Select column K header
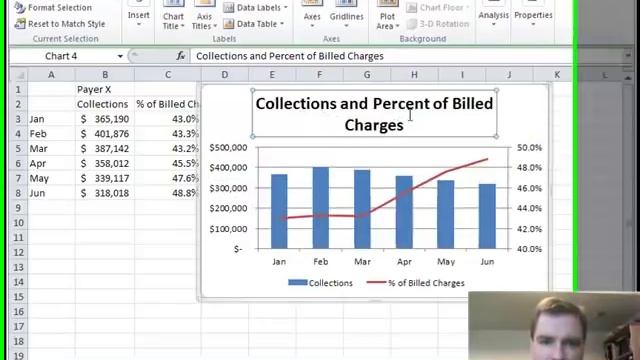Viewport: 640px width, 360px height. click(x=557, y=75)
